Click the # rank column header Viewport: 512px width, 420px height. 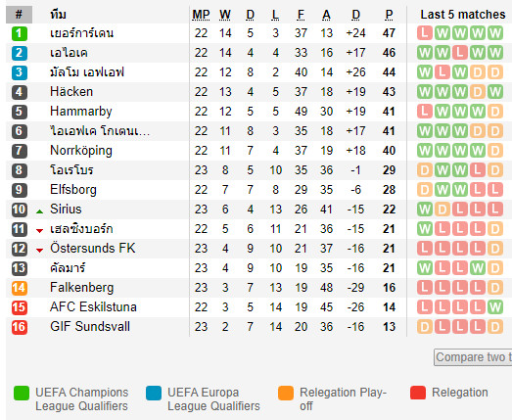pyautogui.click(x=19, y=15)
